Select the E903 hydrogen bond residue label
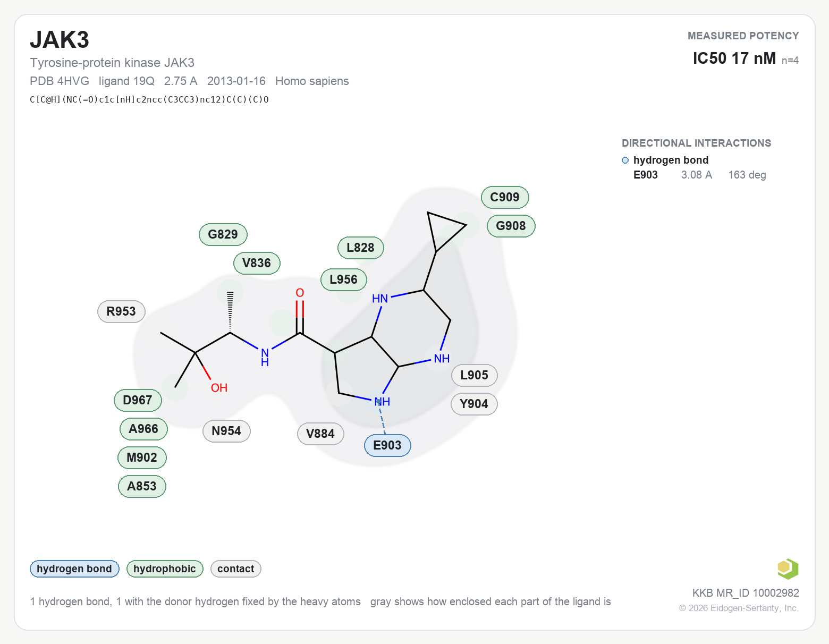This screenshot has height=644, width=829. 387,445
